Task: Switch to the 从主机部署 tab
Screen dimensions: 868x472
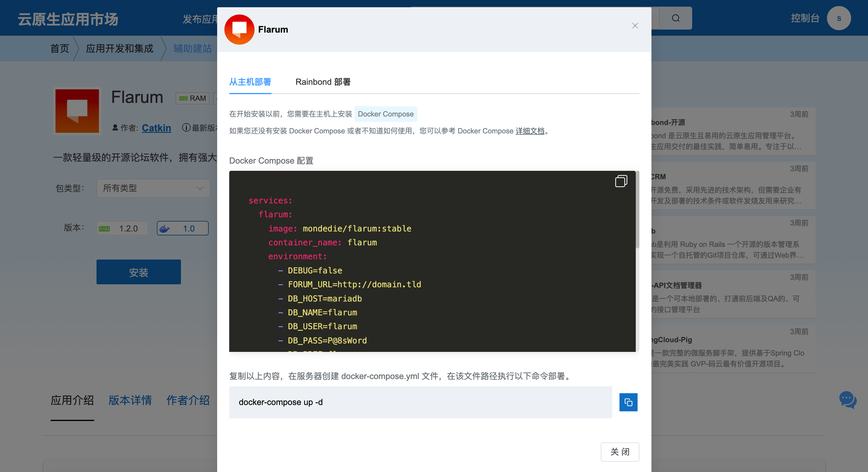Action: tap(250, 82)
